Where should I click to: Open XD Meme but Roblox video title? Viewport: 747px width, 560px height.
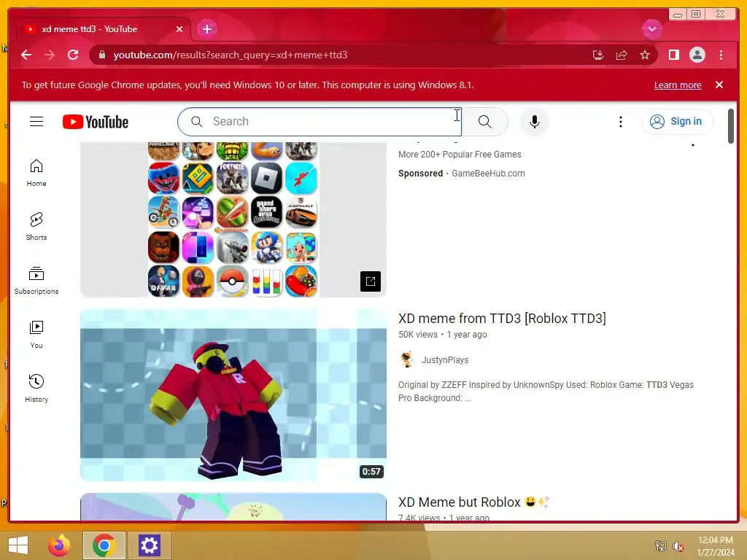pyautogui.click(x=473, y=502)
